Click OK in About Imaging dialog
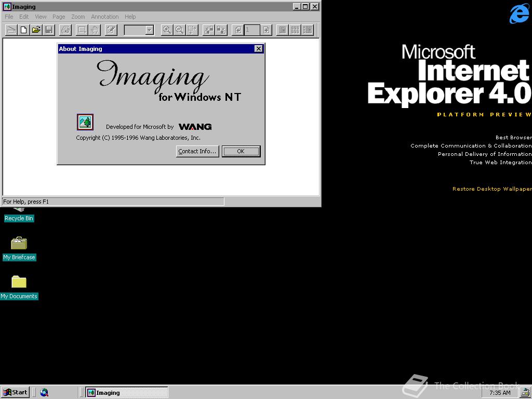Screen dimensions: 532x399 (241, 151)
